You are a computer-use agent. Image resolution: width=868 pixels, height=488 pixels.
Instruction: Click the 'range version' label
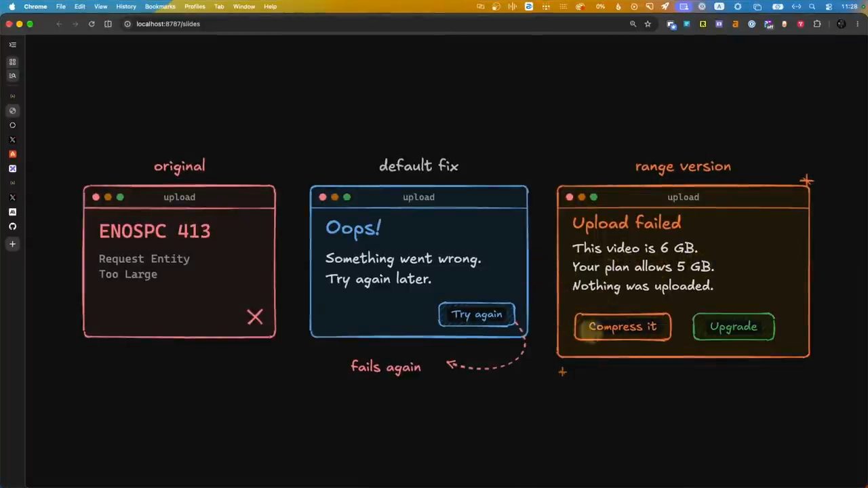(x=683, y=167)
